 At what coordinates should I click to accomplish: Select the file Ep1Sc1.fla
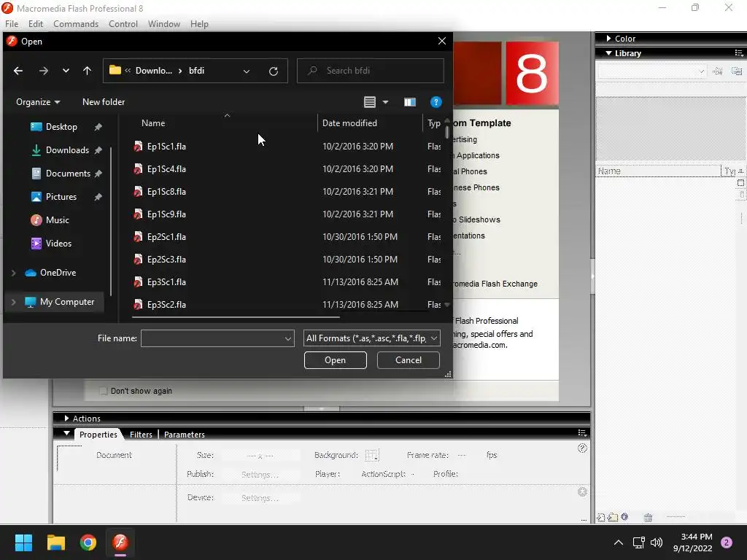(x=166, y=146)
